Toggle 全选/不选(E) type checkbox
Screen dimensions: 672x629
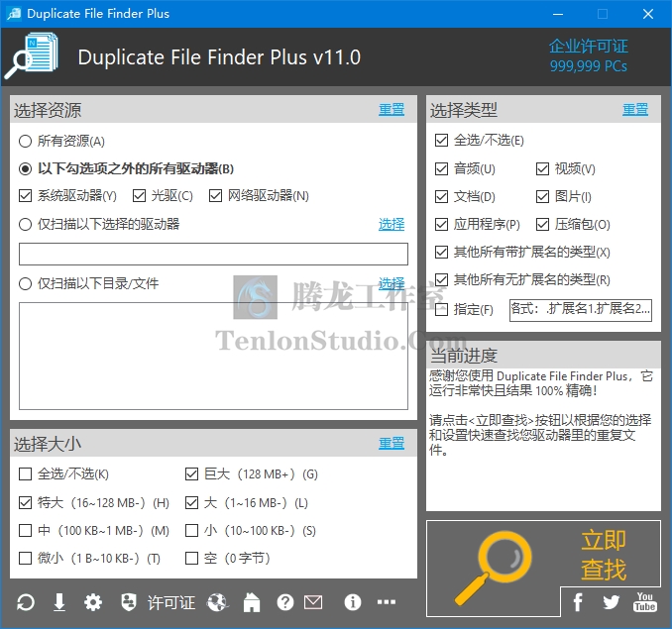click(x=441, y=141)
